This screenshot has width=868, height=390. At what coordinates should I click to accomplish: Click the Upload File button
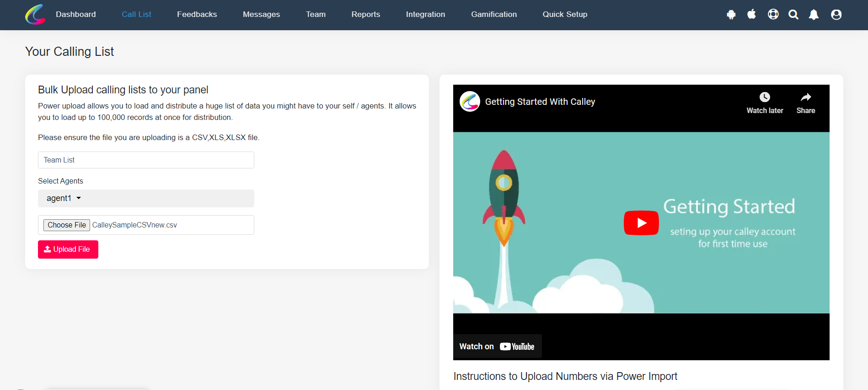[68, 249]
